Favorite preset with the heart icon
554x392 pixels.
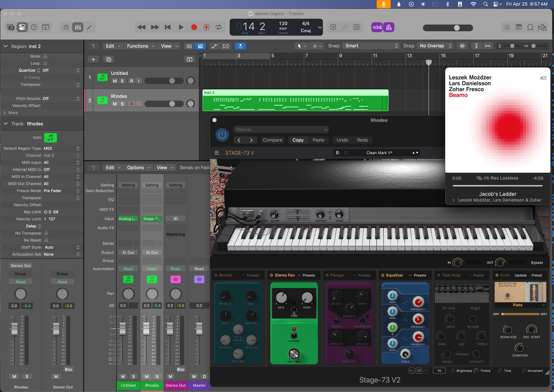tap(346, 153)
